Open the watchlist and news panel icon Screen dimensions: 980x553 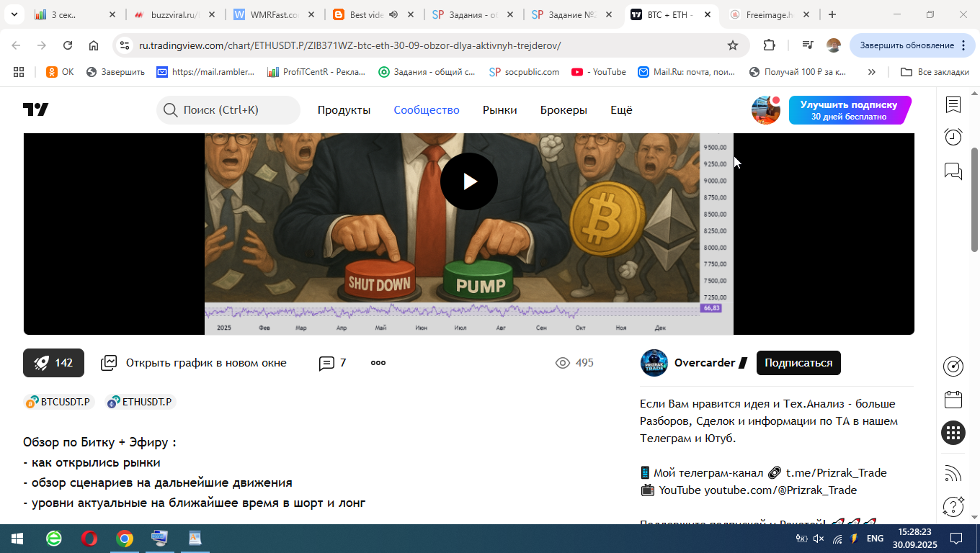click(x=953, y=105)
